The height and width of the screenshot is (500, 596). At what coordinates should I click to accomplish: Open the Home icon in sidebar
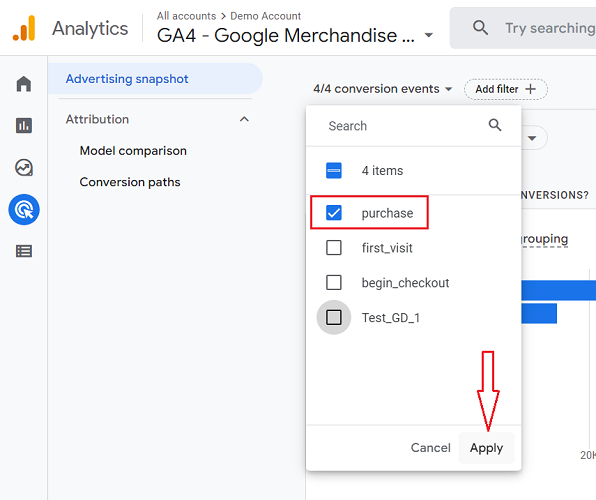[24, 84]
